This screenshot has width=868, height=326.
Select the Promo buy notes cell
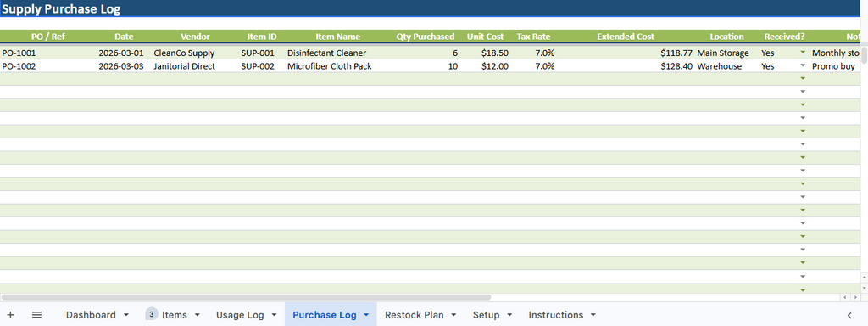pyautogui.click(x=833, y=66)
